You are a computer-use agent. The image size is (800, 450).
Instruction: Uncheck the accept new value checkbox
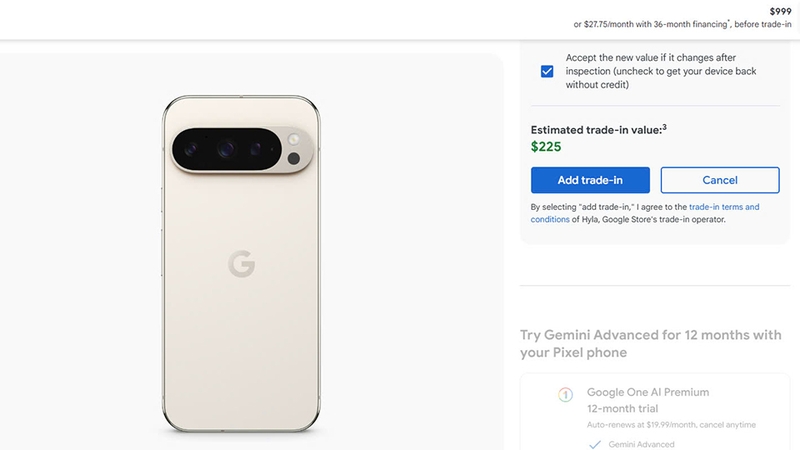click(547, 71)
